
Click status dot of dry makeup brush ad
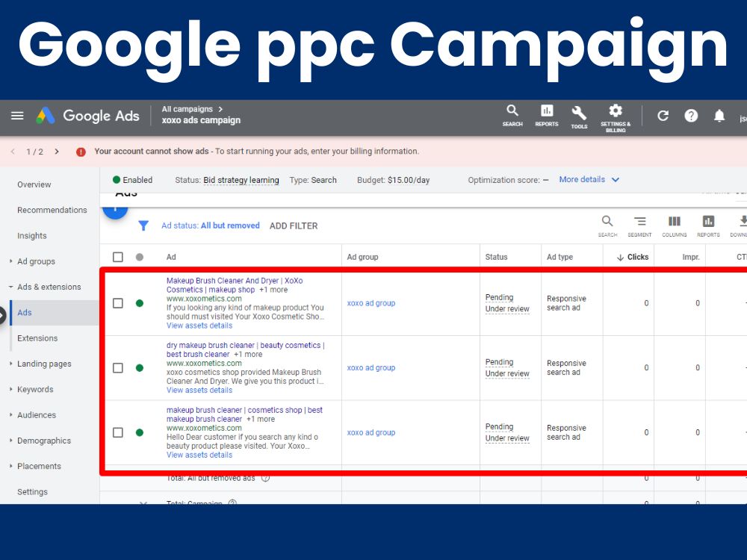[x=140, y=368]
